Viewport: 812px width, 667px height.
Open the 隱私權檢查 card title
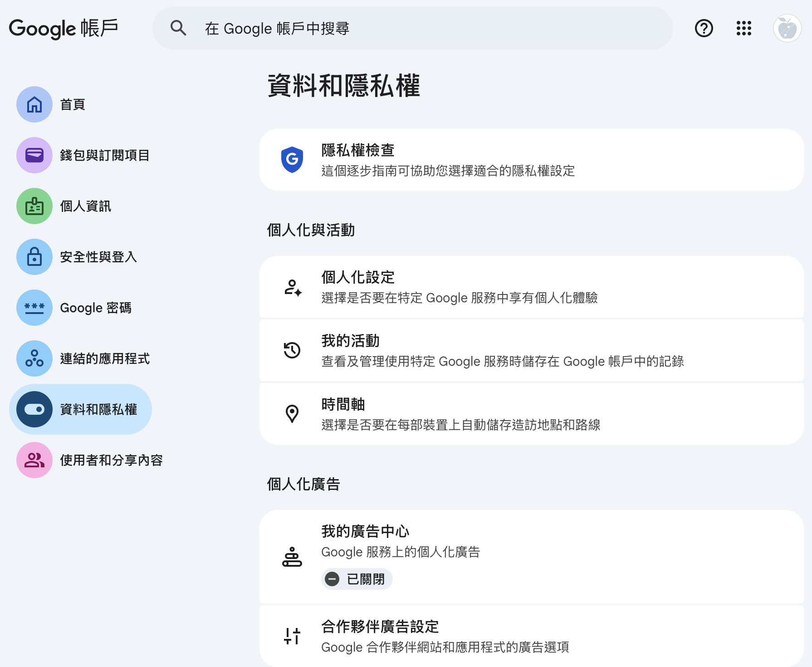[x=358, y=150]
